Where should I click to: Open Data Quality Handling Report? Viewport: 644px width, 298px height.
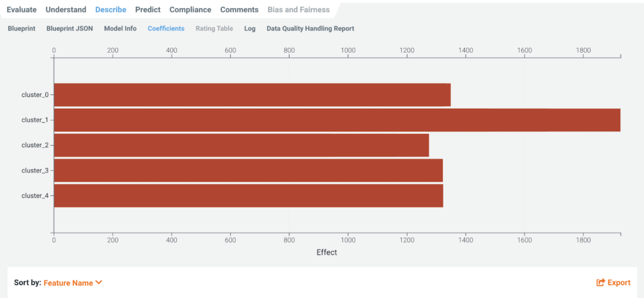click(310, 28)
